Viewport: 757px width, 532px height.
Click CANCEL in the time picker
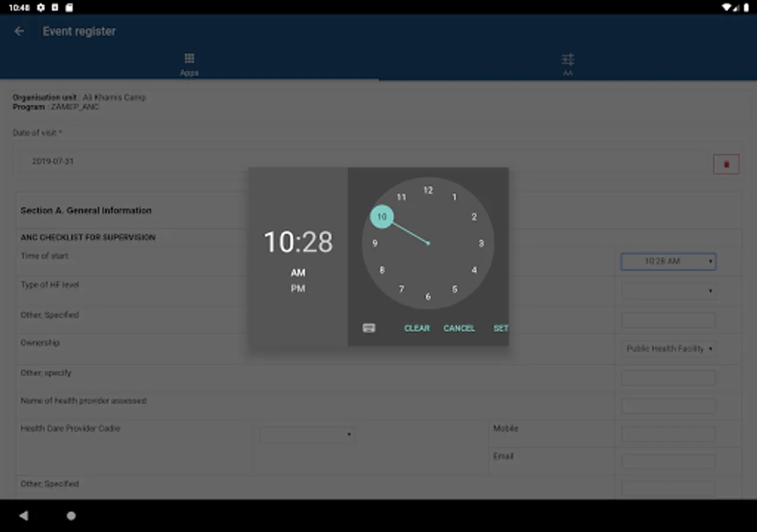point(460,328)
